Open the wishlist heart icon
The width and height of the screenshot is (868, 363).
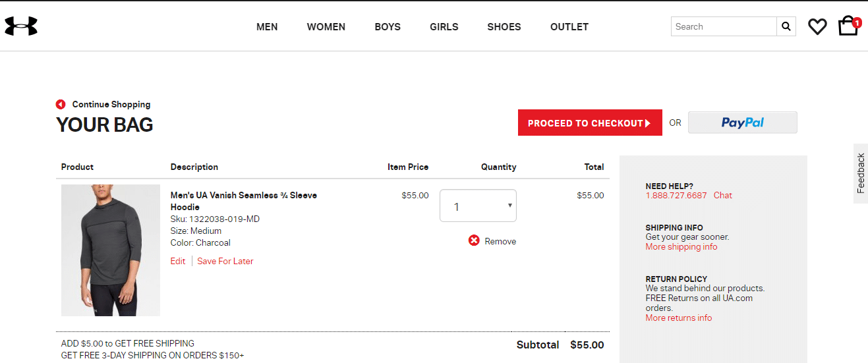(817, 26)
